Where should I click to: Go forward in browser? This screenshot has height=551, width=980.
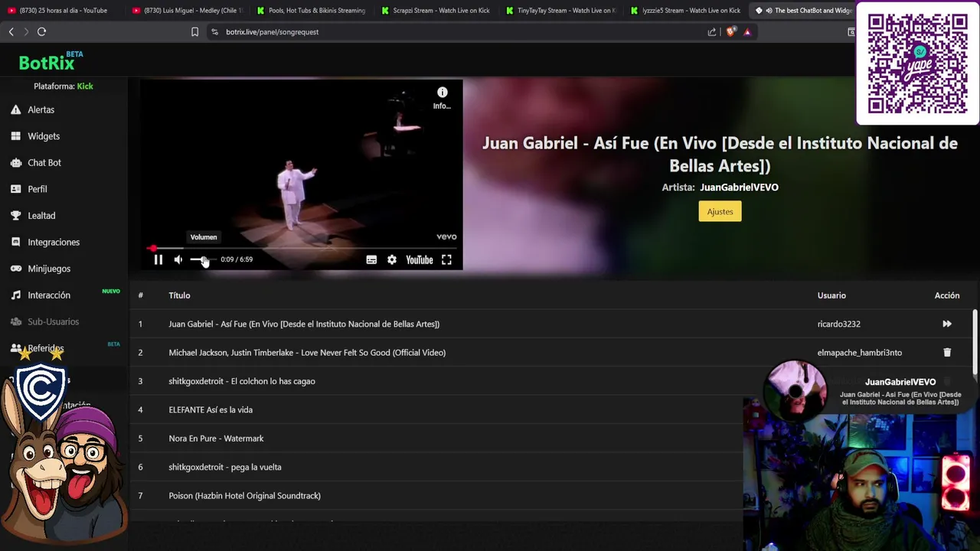(26, 31)
